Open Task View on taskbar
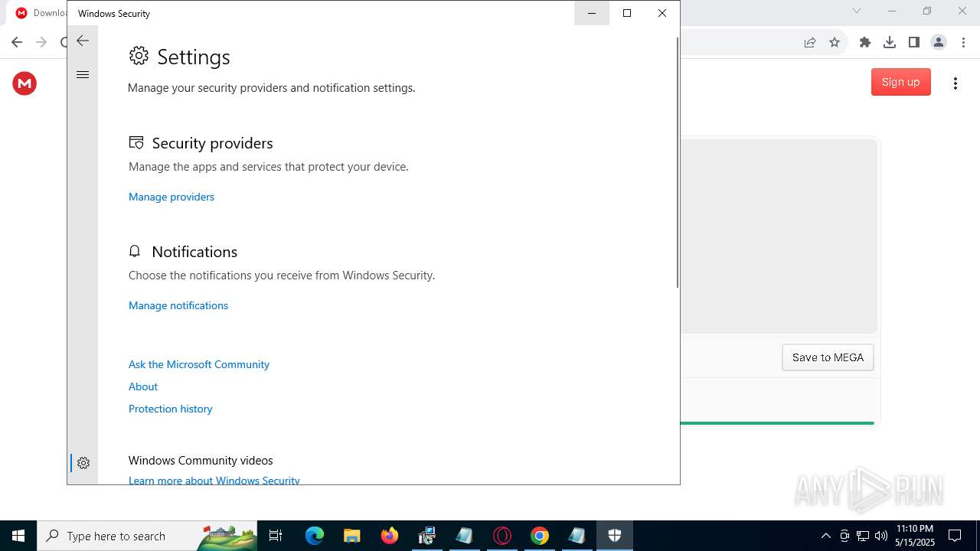 click(x=276, y=536)
